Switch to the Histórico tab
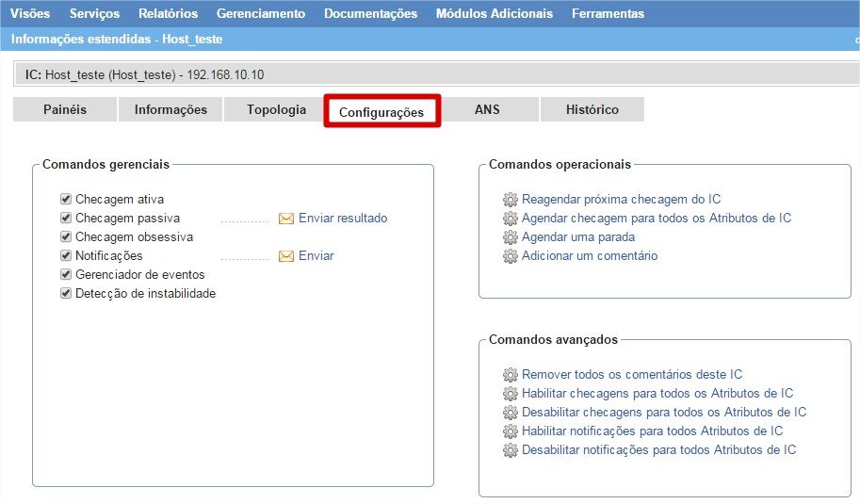Screen dimensions: 860x504 click(592, 110)
